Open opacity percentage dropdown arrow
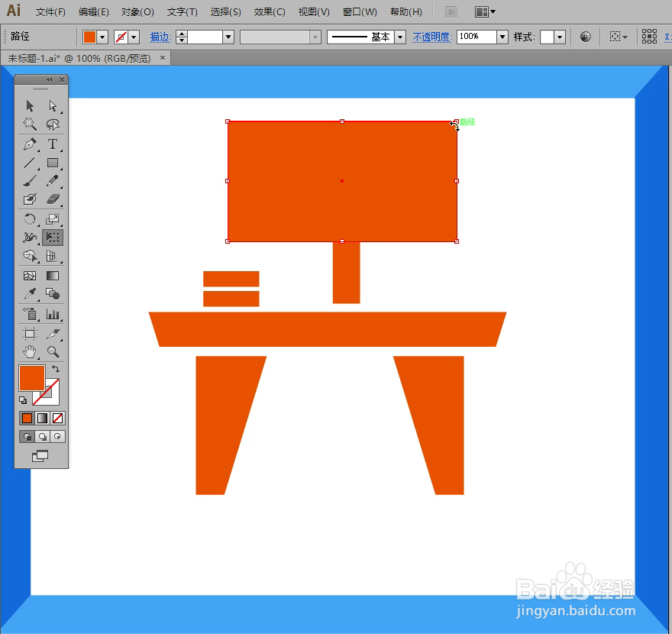This screenshot has height=634, width=672. [502, 37]
